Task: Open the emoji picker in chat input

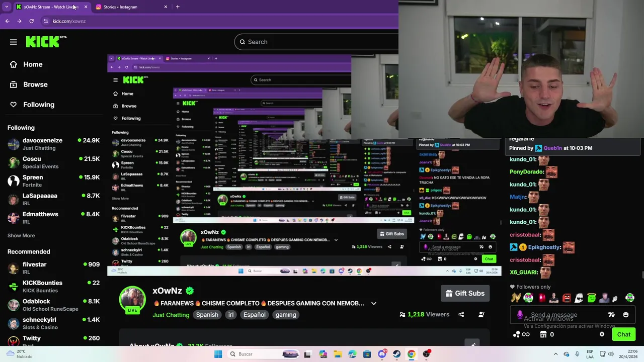Action: click(x=626, y=315)
